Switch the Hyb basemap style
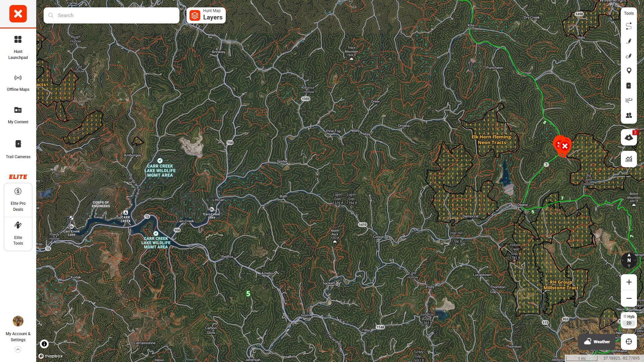This screenshot has width=644, height=362. coord(629,316)
